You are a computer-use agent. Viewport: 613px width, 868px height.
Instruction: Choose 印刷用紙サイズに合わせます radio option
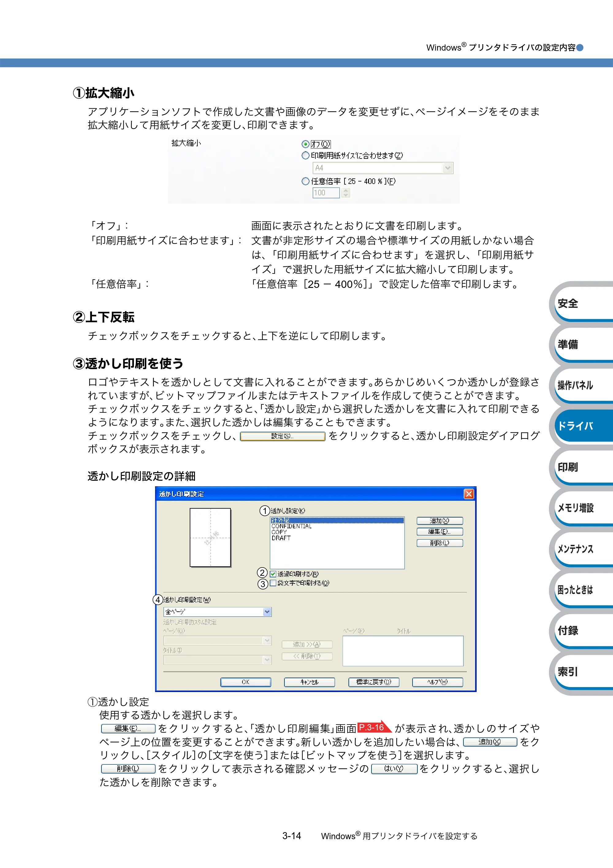pyautogui.click(x=305, y=155)
